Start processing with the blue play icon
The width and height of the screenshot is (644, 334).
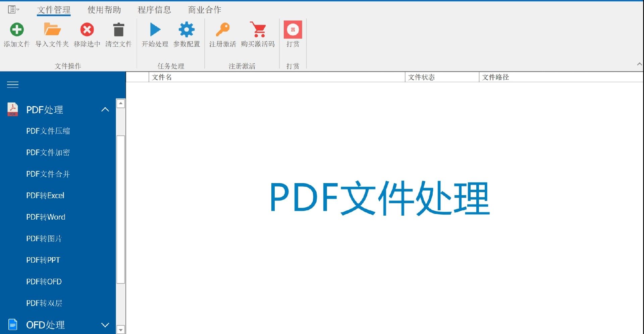coord(155,30)
